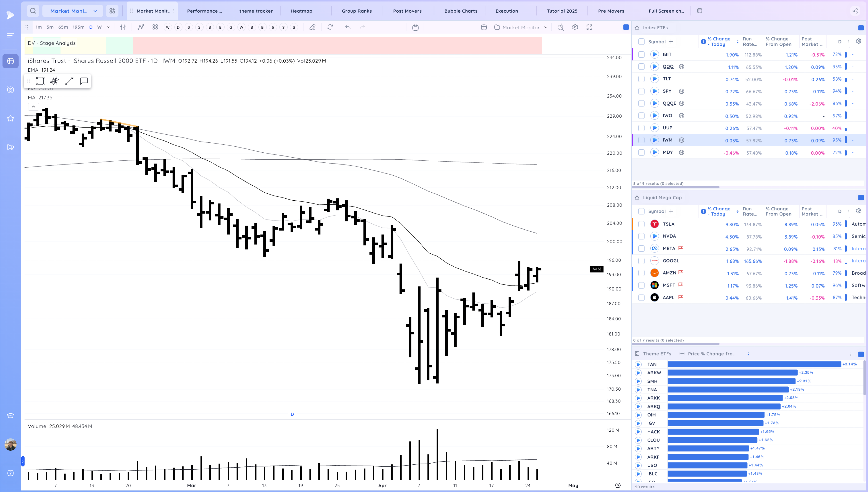Tick the checkbox for the IBIT row
The image size is (868, 492).
pyautogui.click(x=641, y=54)
